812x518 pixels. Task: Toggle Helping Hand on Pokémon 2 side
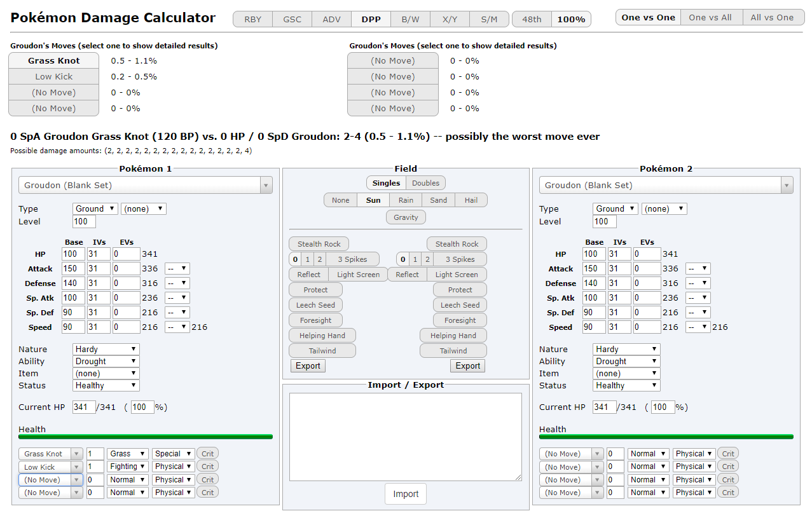click(453, 336)
